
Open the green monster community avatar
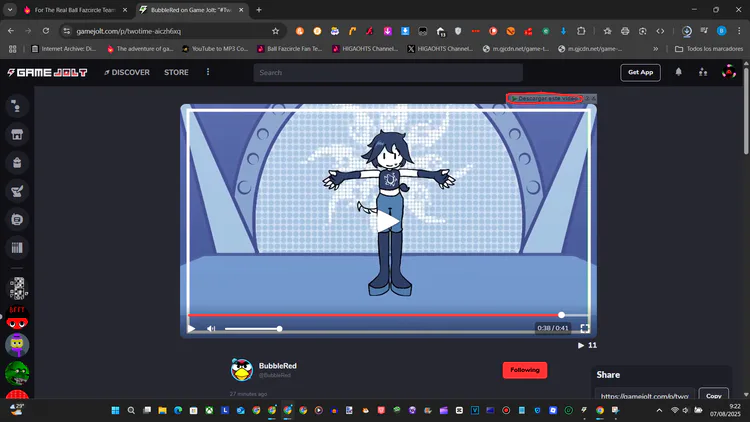(17, 374)
